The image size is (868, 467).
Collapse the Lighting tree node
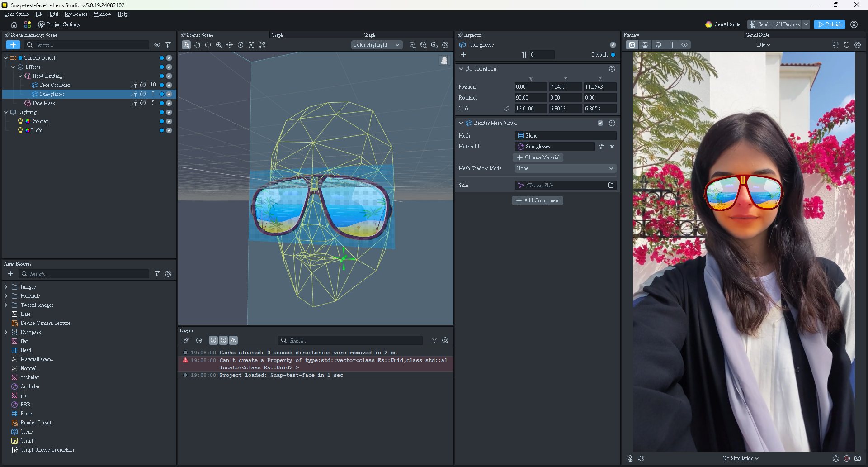[x=6, y=112]
